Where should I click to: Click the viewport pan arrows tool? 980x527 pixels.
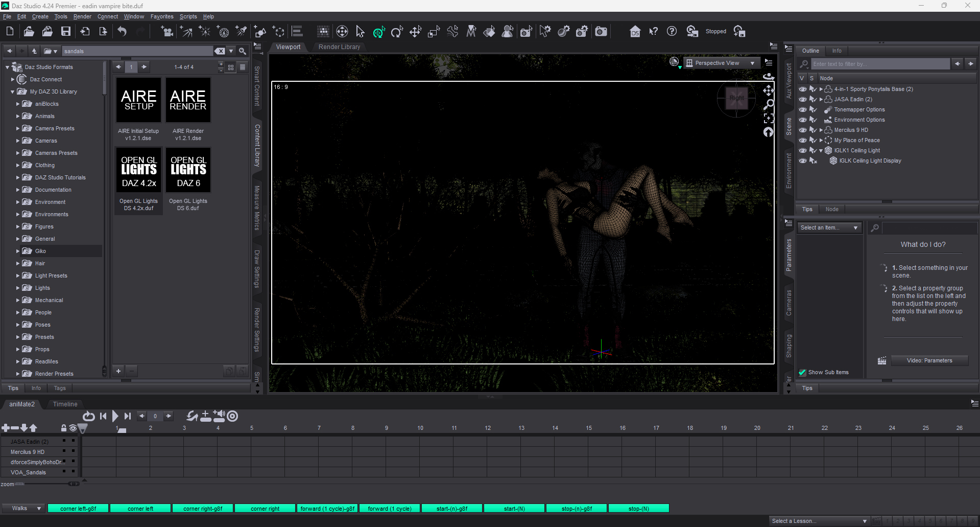tap(769, 90)
